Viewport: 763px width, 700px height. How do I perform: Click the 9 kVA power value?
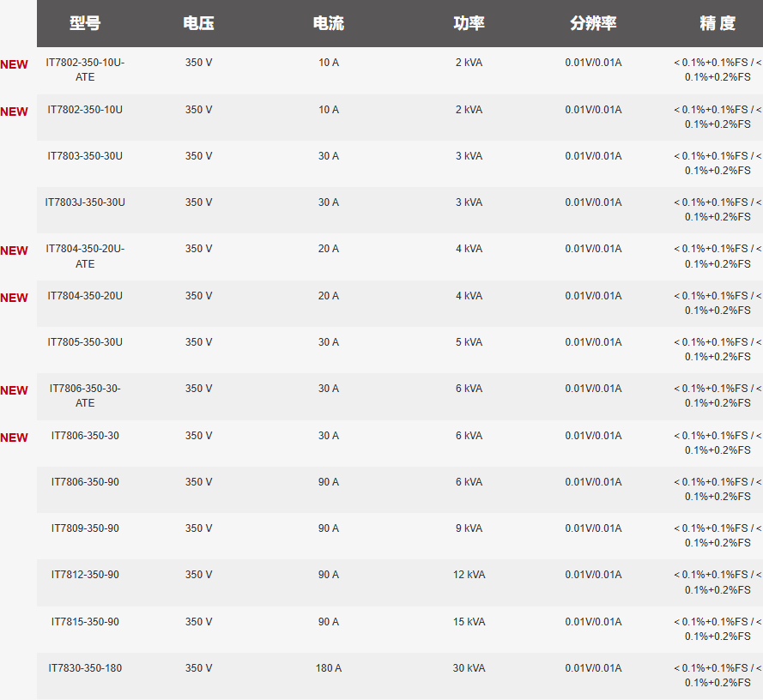469,528
